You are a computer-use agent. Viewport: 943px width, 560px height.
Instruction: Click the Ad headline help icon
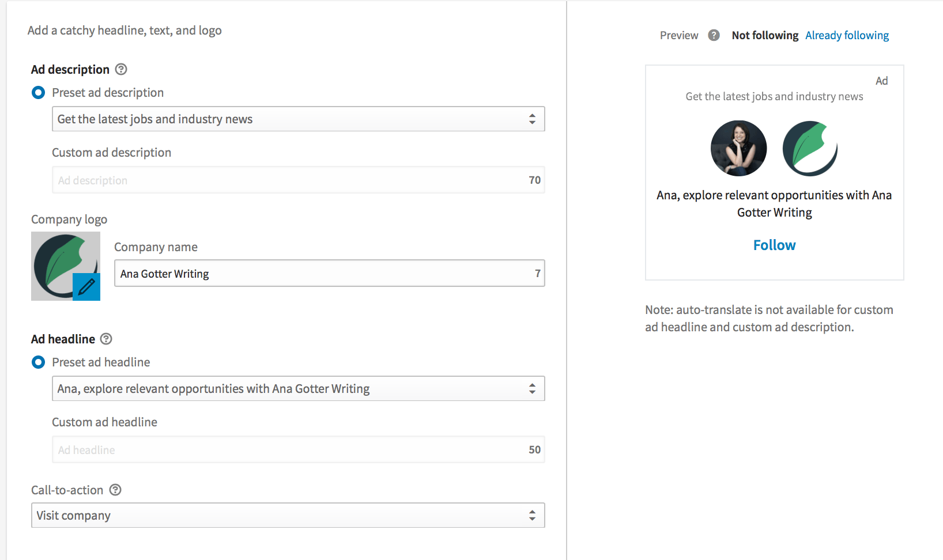(x=106, y=339)
